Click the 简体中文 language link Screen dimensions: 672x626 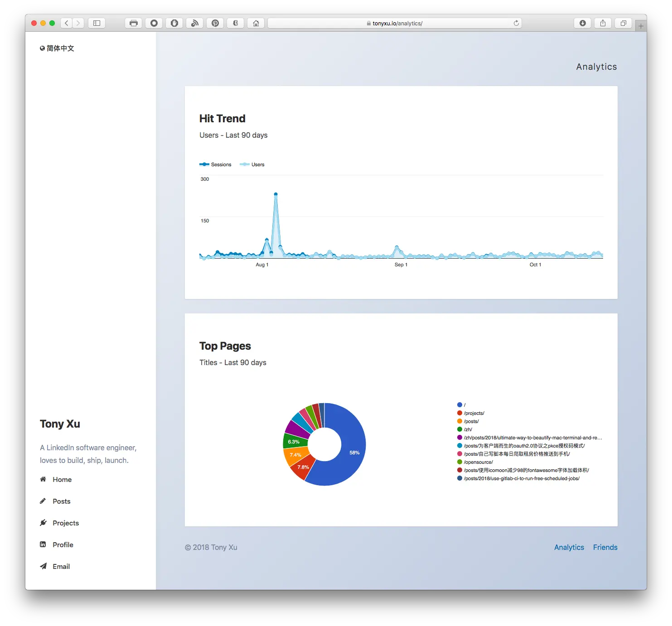click(x=60, y=48)
